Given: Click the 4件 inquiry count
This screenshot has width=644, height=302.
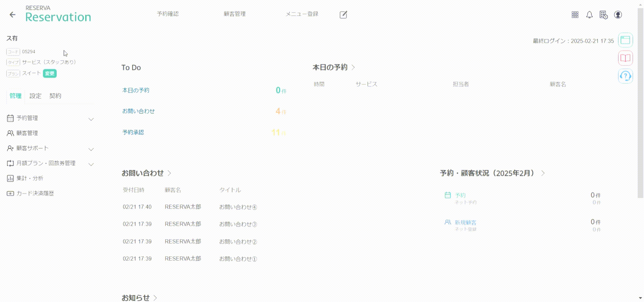Looking at the screenshot, I should click(x=281, y=111).
